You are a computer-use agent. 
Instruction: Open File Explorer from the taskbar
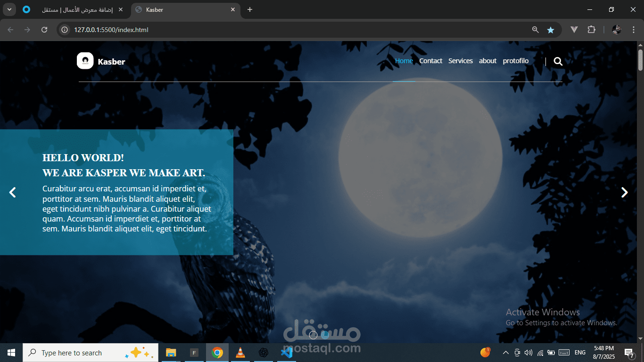pyautogui.click(x=171, y=353)
